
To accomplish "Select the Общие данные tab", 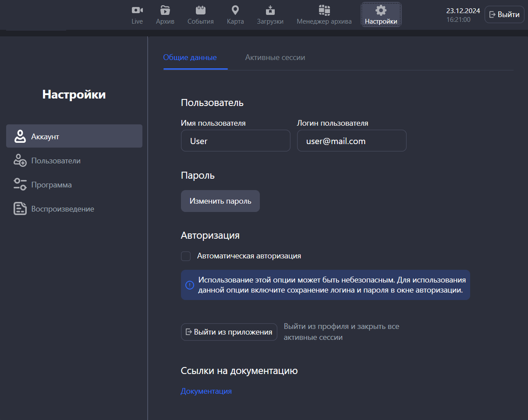I will pyautogui.click(x=190, y=57).
